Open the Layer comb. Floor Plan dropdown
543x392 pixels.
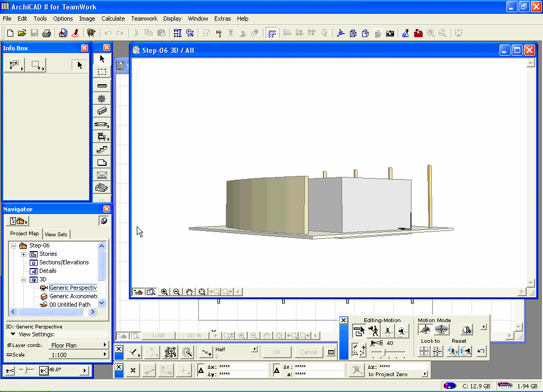pyautogui.click(x=77, y=345)
